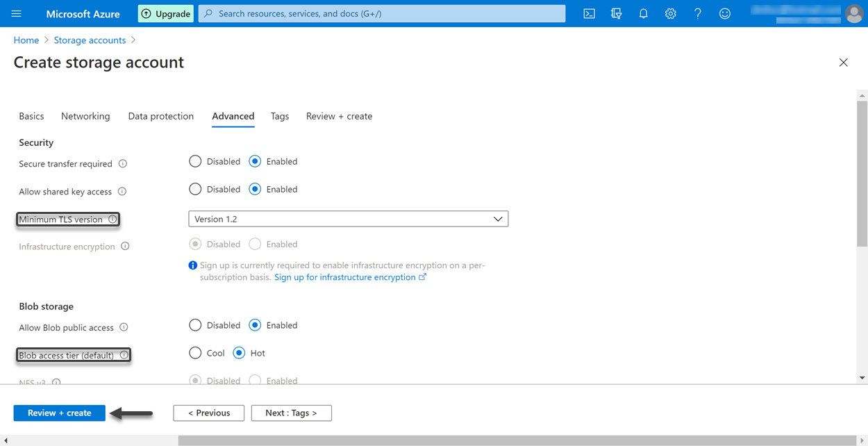This screenshot has width=868, height=446.
Task: Choose the Cool blob access tier
Action: pyautogui.click(x=195, y=353)
